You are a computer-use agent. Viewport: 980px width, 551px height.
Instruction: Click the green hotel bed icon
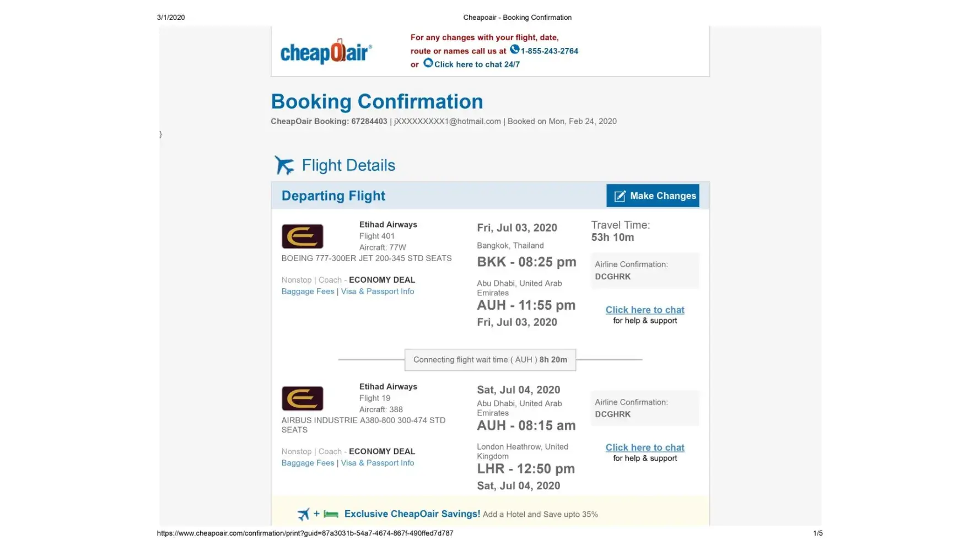331,514
